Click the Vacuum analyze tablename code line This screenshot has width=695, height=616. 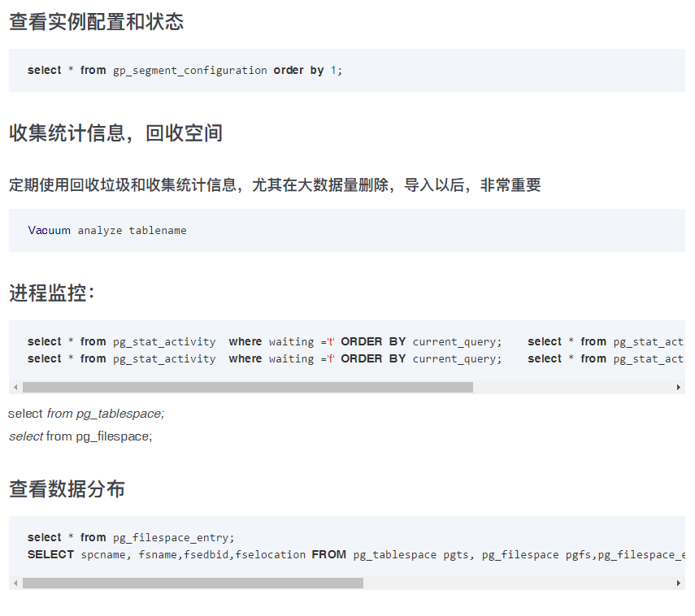(106, 231)
